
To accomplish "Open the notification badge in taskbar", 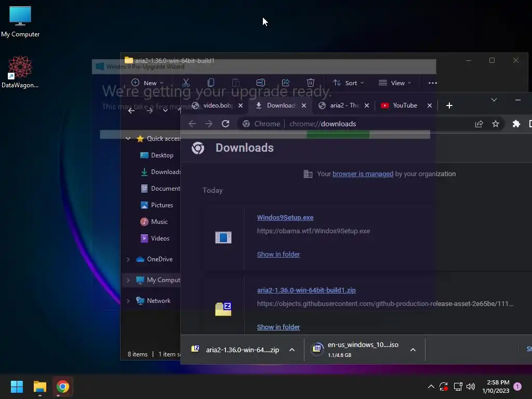I will 517,387.
